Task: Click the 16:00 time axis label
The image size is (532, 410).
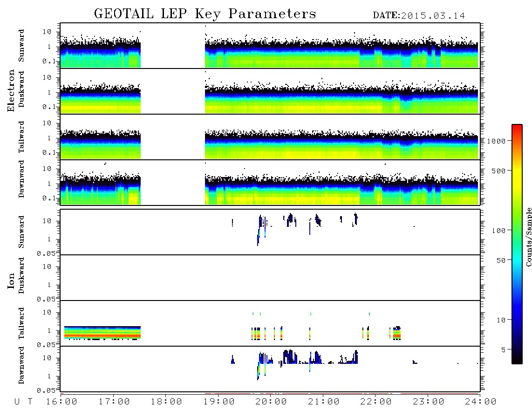Action: (61, 402)
